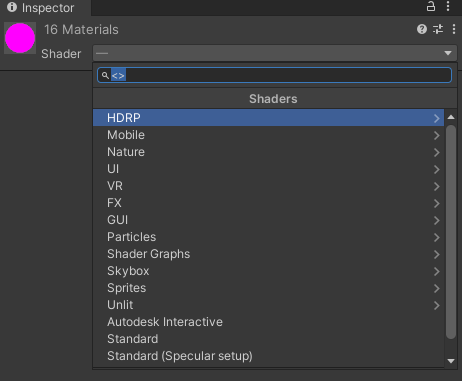Viewport: 462px width, 381px height.
Task: Click the shader search input field
Action: (274, 75)
